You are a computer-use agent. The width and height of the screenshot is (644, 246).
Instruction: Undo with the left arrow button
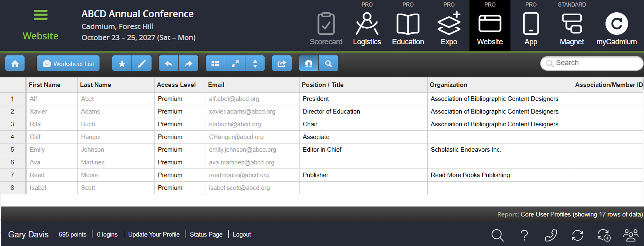click(169, 64)
